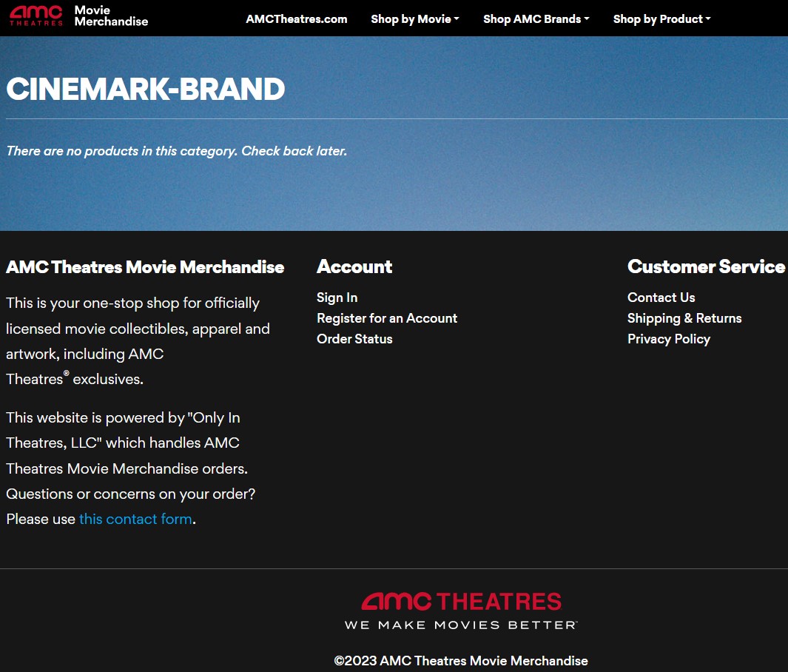The image size is (788, 672).
Task: Expand the Shop by Movie dropdown
Action: click(414, 19)
